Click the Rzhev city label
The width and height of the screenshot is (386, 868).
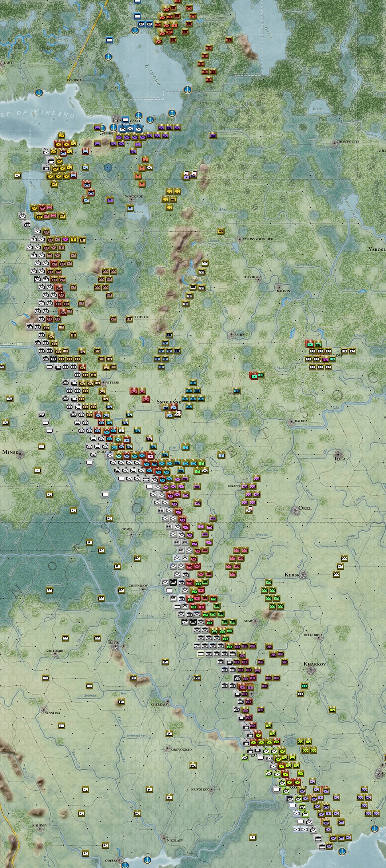coord(240,335)
